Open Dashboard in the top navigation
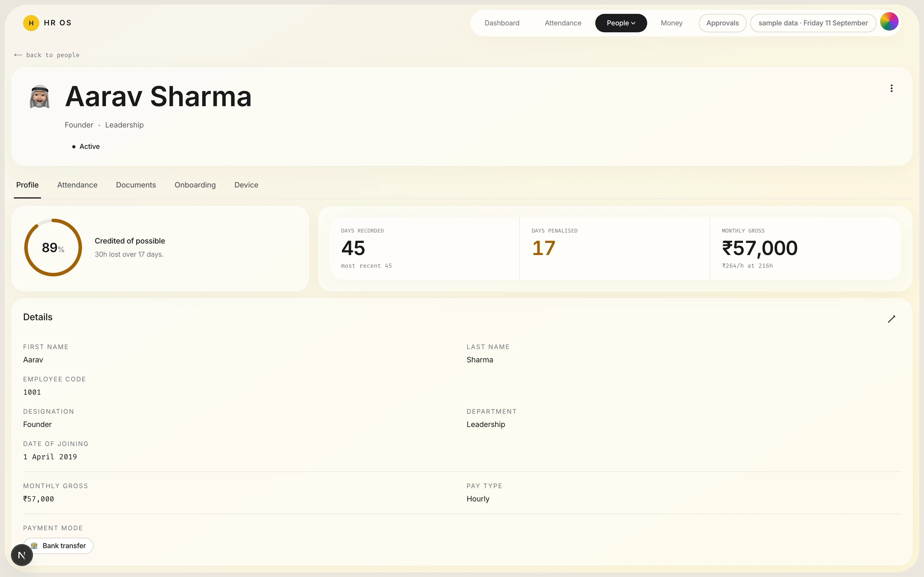This screenshot has height=577, width=924. pos(502,23)
